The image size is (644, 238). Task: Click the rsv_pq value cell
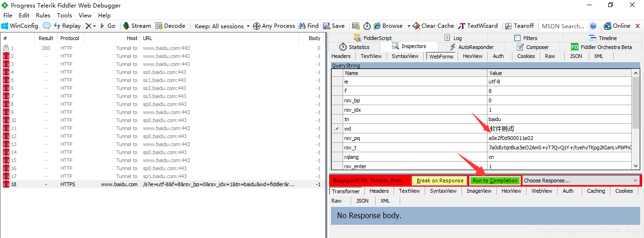(559, 138)
